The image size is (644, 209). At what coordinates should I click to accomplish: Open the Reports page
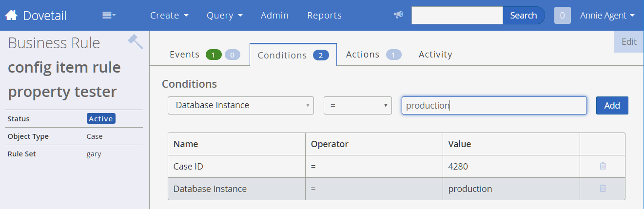(x=324, y=15)
